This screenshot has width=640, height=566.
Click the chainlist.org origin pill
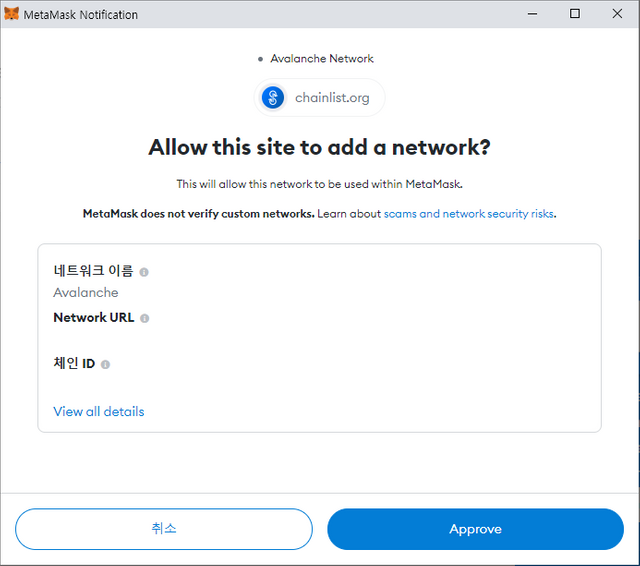(319, 98)
